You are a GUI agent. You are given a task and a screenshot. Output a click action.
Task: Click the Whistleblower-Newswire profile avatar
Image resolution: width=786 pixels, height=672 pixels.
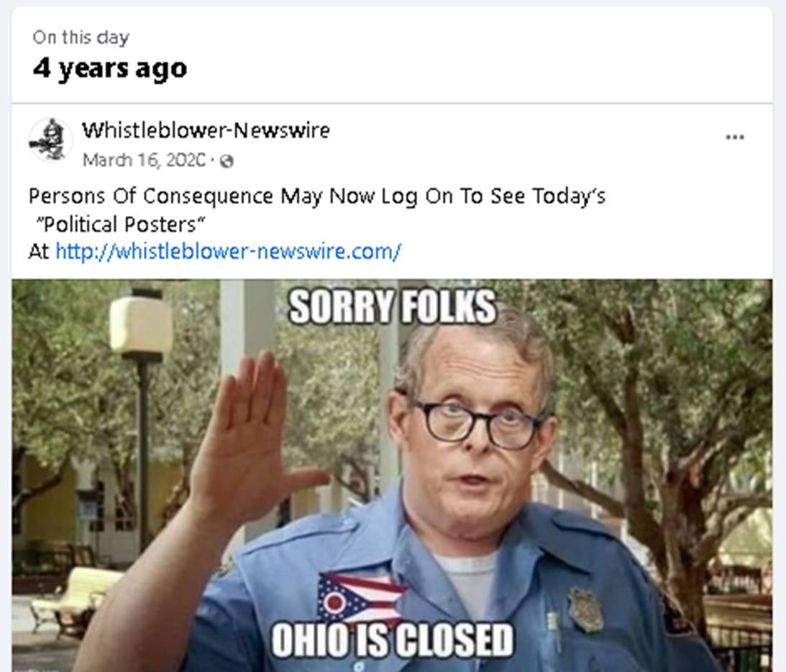[50, 140]
